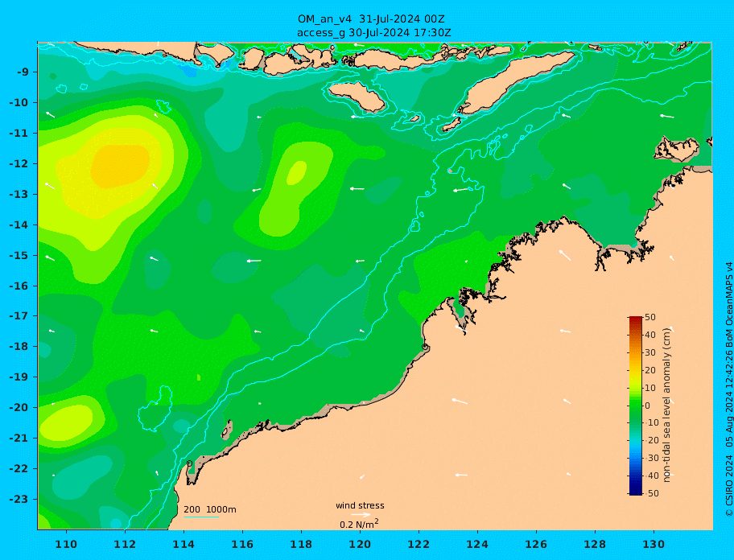Click the longitude label 118
Screen dimensions: 734x560
click(301, 544)
